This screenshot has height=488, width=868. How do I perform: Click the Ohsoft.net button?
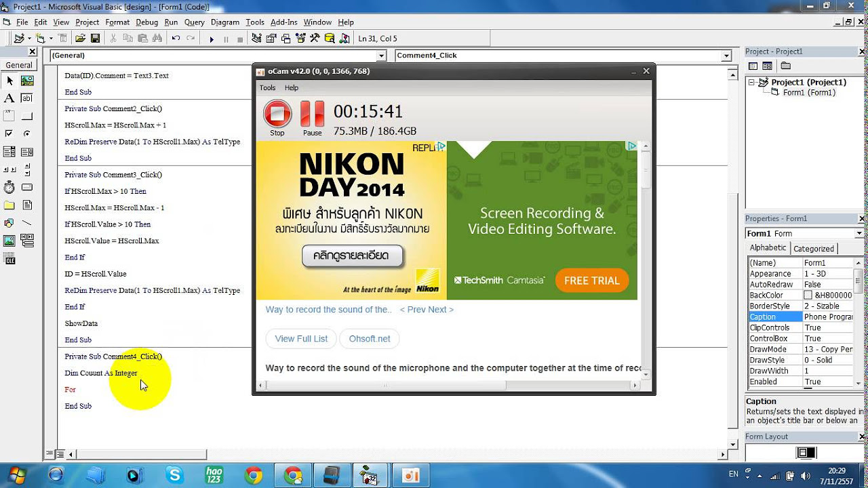tap(370, 339)
